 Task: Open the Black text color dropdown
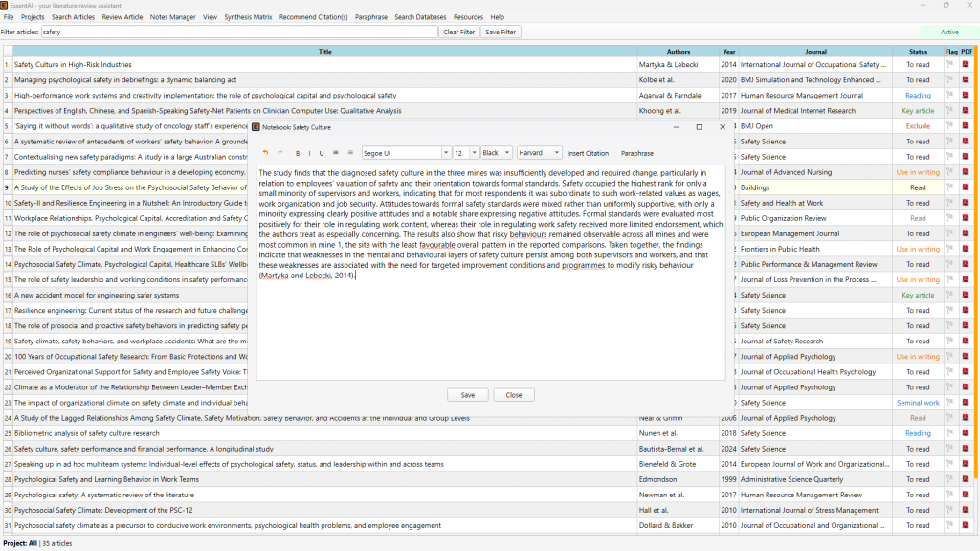pyautogui.click(x=497, y=153)
